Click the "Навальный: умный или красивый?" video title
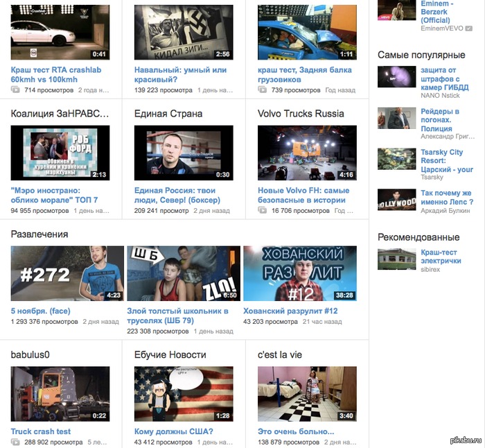The width and height of the screenshot is (485, 448). point(181,74)
